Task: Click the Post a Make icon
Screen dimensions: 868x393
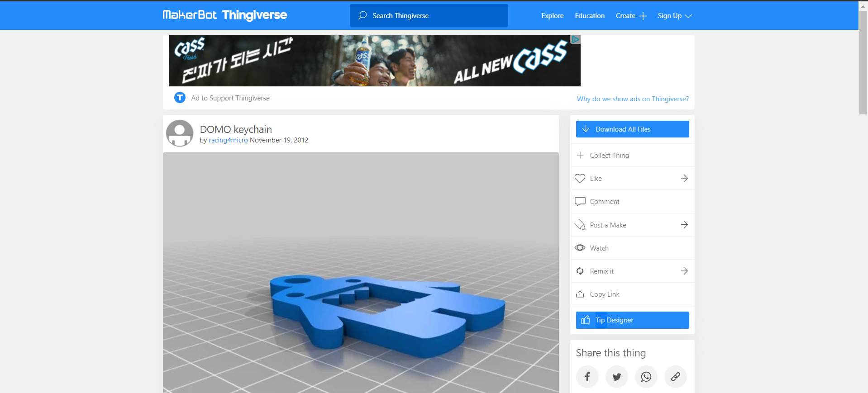Action: (580, 225)
